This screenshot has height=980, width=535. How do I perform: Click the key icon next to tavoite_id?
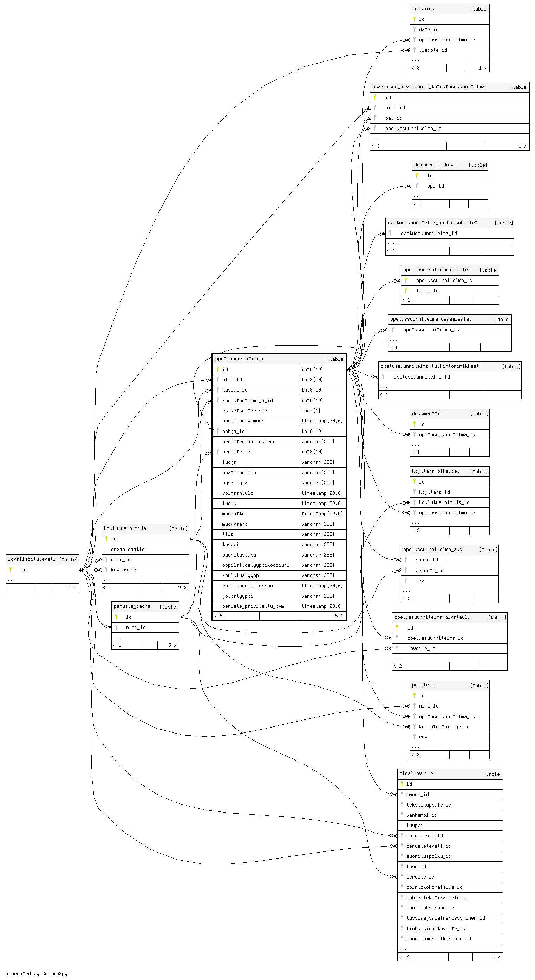397,648
